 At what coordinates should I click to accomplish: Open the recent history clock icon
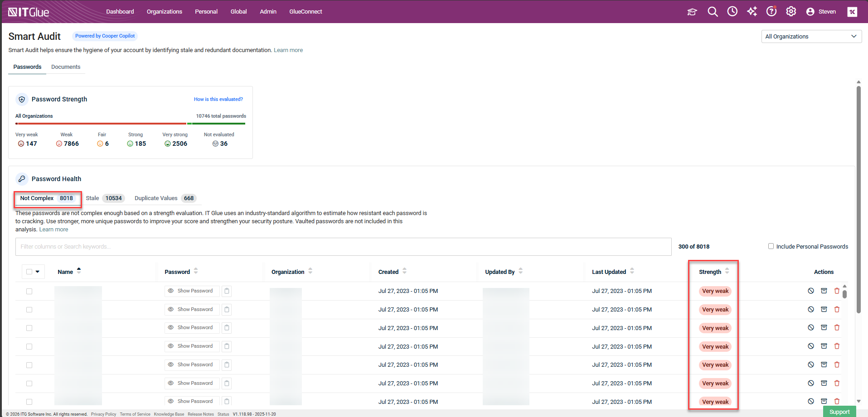732,12
